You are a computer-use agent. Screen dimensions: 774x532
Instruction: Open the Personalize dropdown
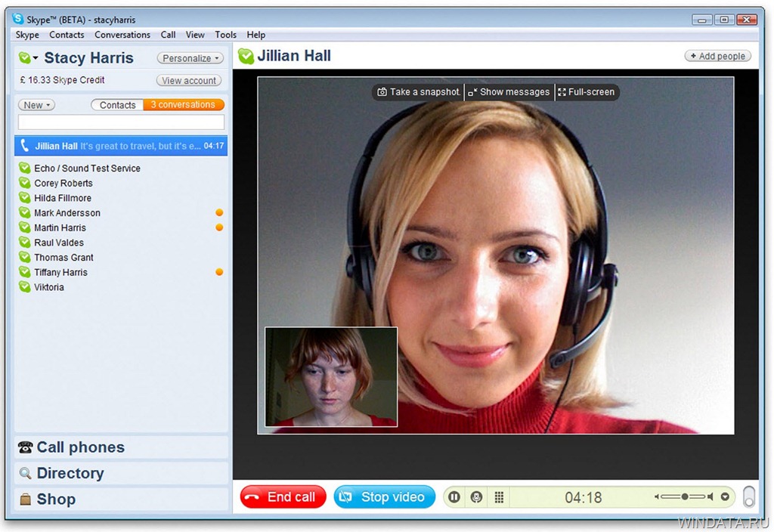(x=190, y=58)
